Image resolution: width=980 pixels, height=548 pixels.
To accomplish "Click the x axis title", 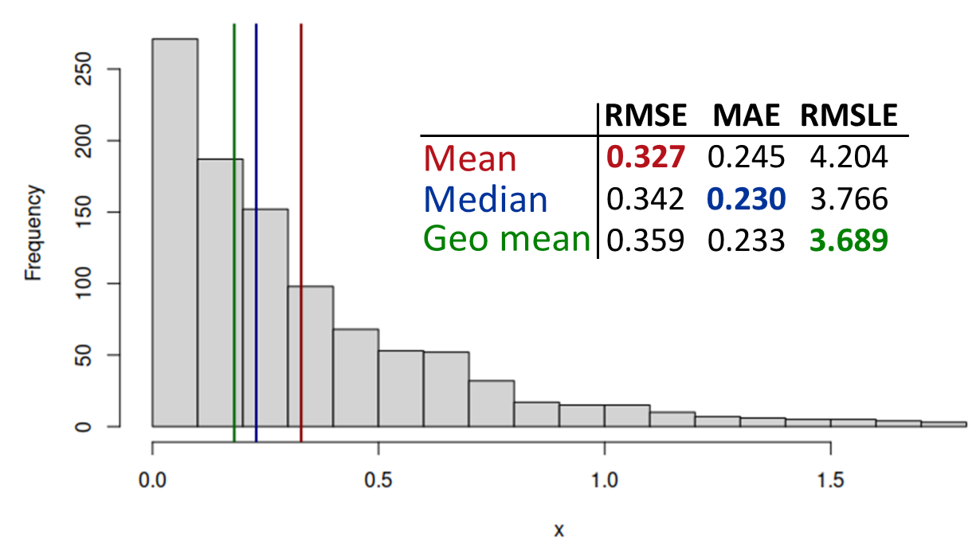I will [x=559, y=531].
